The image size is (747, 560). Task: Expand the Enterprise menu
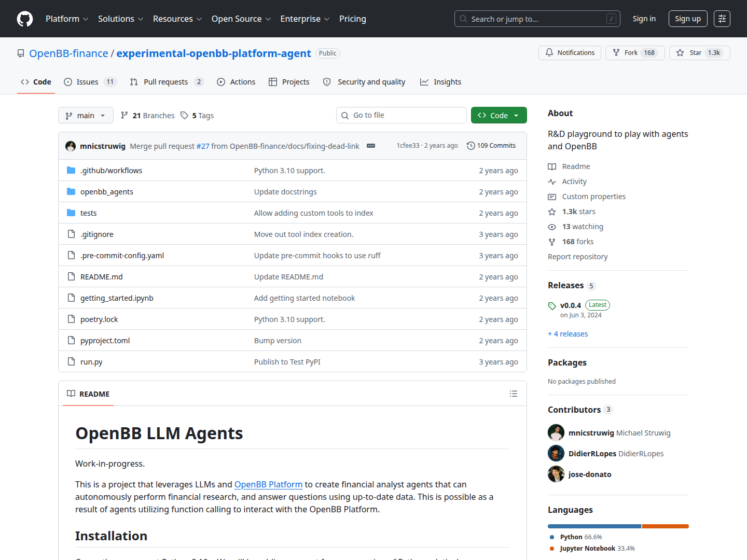305,19
